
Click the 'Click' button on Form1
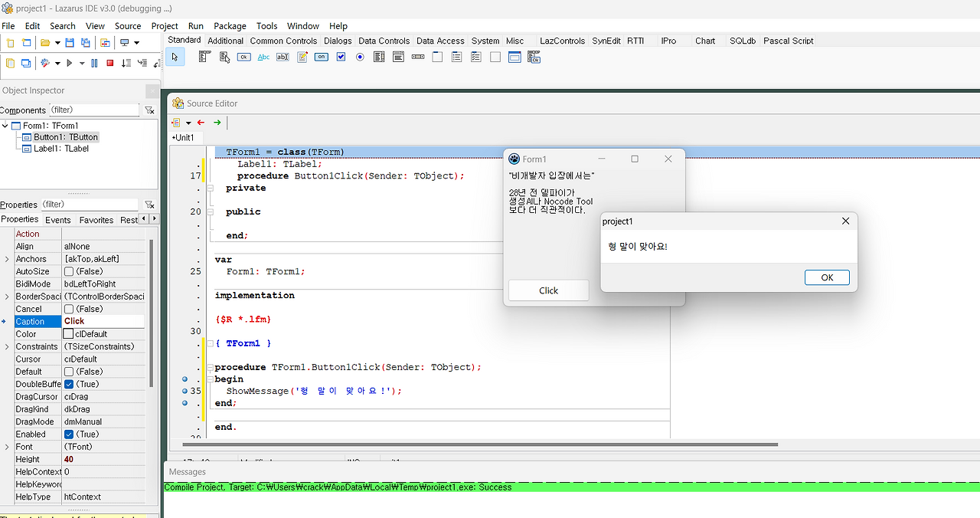549,290
